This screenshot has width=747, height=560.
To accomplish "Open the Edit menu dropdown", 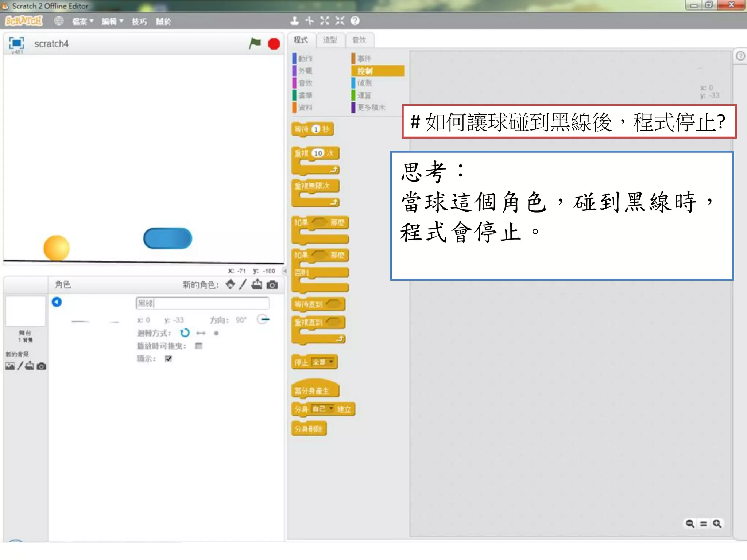I will (112, 22).
